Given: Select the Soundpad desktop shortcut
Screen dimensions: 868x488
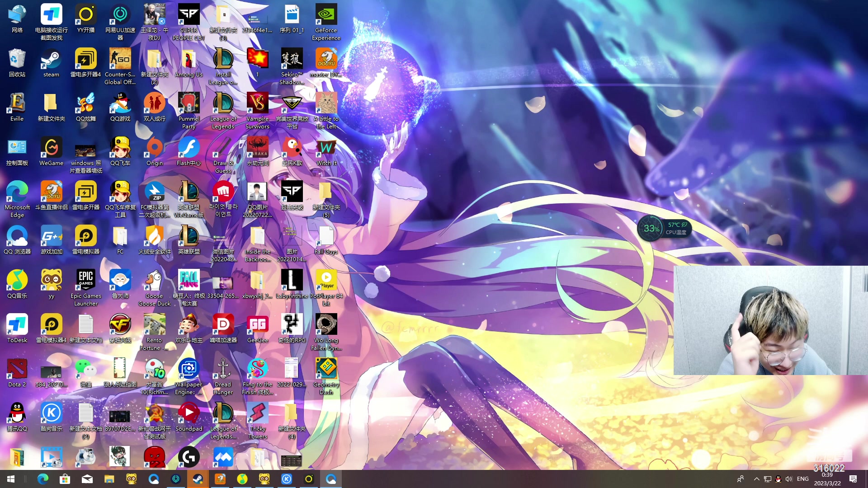Looking at the screenshot, I should coord(189,418).
